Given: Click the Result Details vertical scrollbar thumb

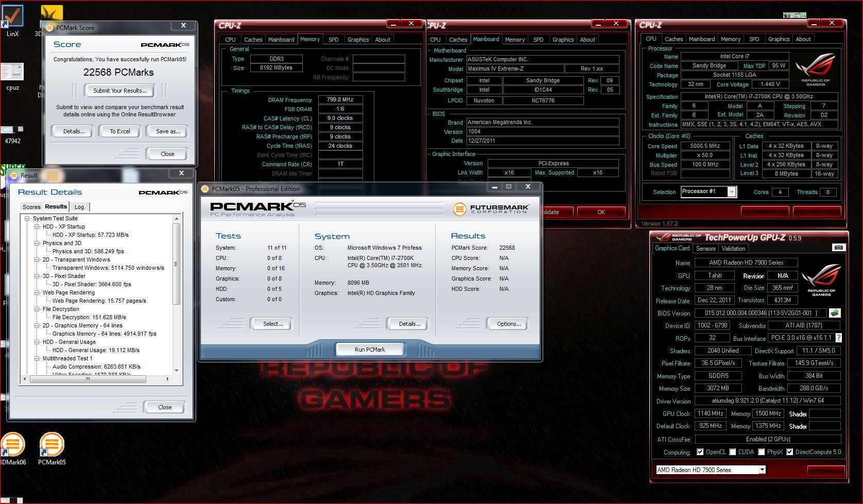Looking at the screenshot, I should [x=177, y=264].
